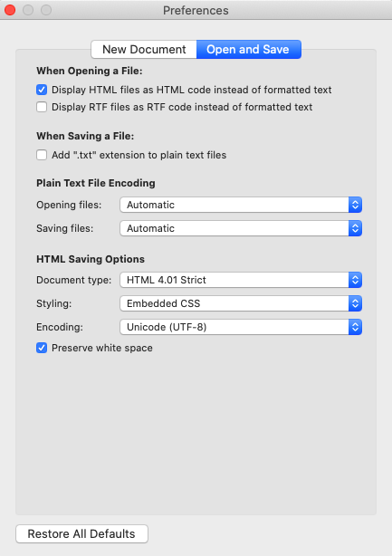
Task: Uncheck Display HTML files as HTML code
Action: [42, 90]
